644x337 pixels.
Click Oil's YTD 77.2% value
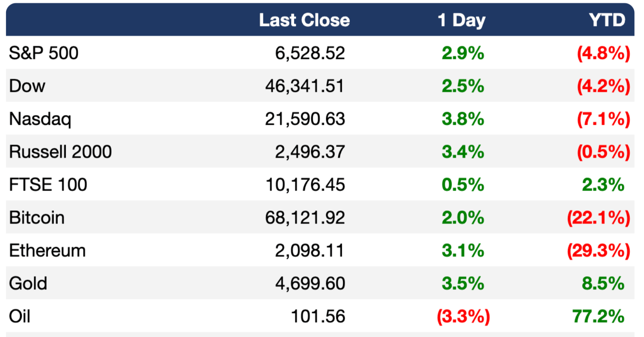click(598, 316)
